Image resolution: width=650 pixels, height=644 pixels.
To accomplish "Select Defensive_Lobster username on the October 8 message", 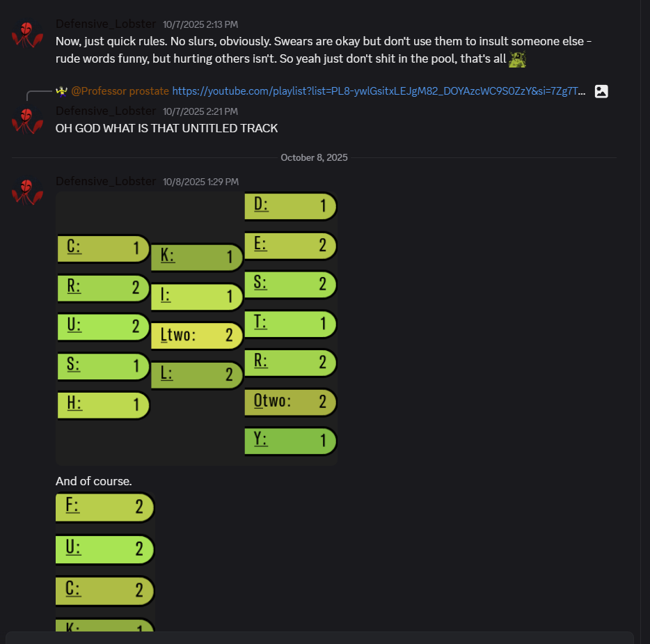I will pyautogui.click(x=106, y=181).
